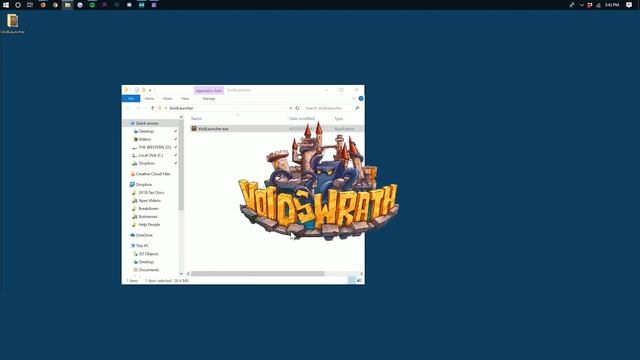Screen dimensions: 640x360
Task: Open Local Disk (C:)
Action: pyautogui.click(x=150, y=155)
